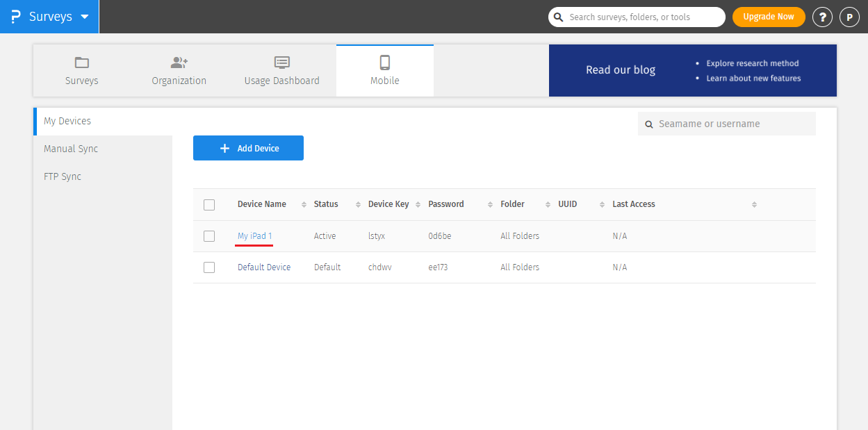Screen dimensions: 868x430
Task: Check the Default Device row checkbox
Action: pos(209,267)
